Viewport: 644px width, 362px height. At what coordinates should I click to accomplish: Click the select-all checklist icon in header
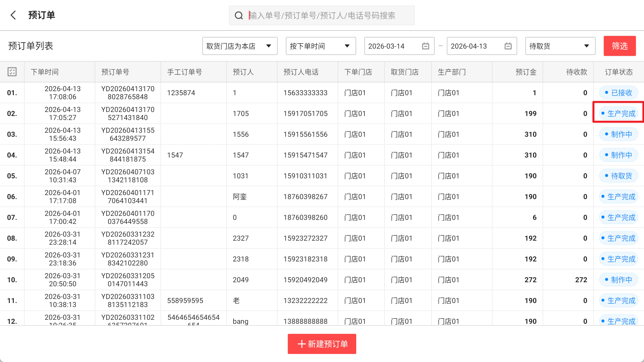pos(12,72)
